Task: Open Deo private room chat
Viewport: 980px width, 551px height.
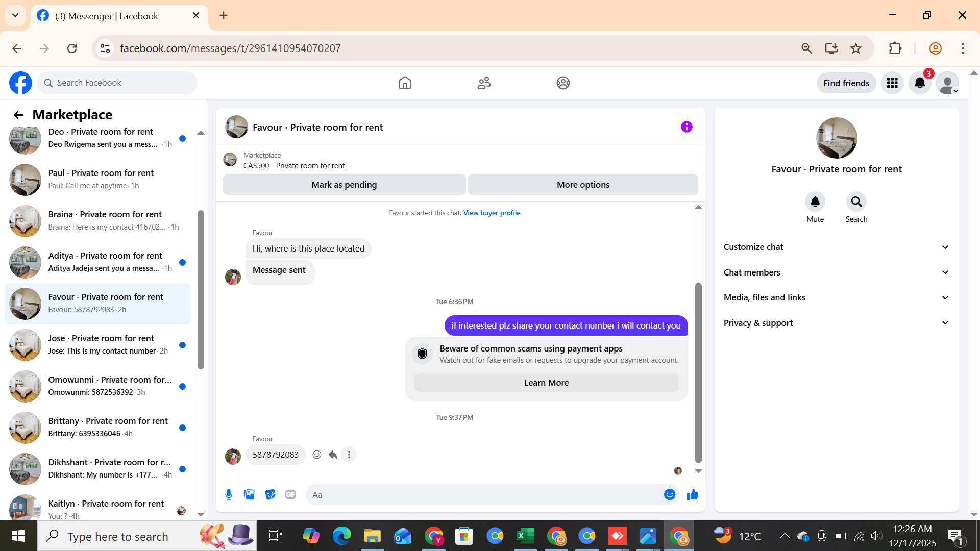Action: [97, 138]
